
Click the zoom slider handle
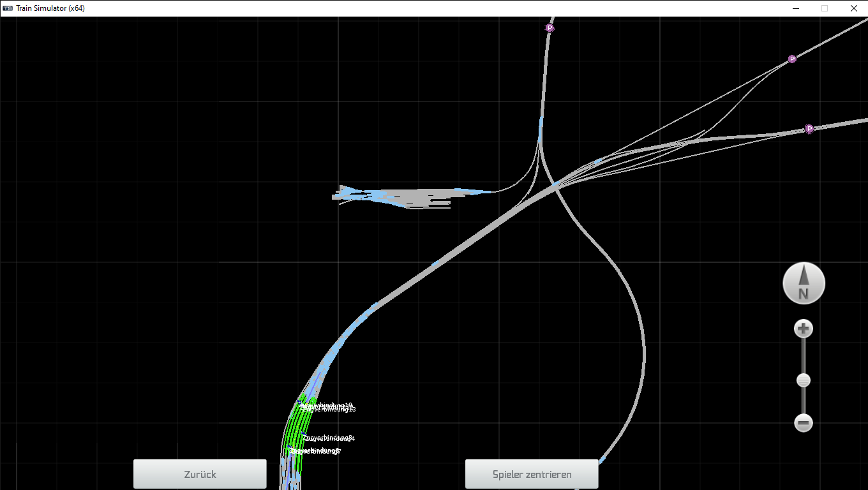click(x=804, y=380)
